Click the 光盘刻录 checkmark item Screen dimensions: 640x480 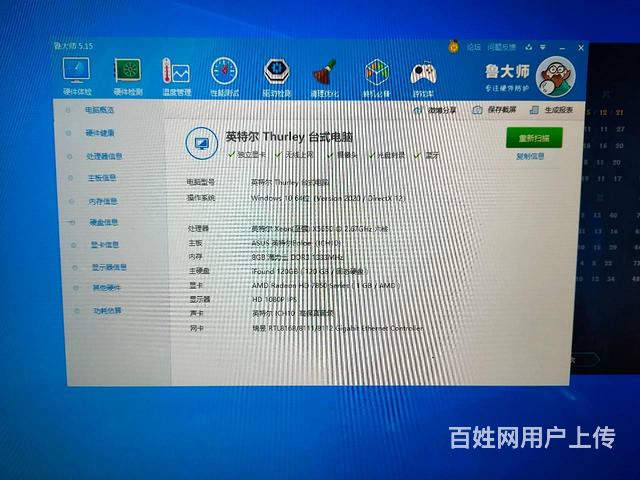[x=387, y=155]
